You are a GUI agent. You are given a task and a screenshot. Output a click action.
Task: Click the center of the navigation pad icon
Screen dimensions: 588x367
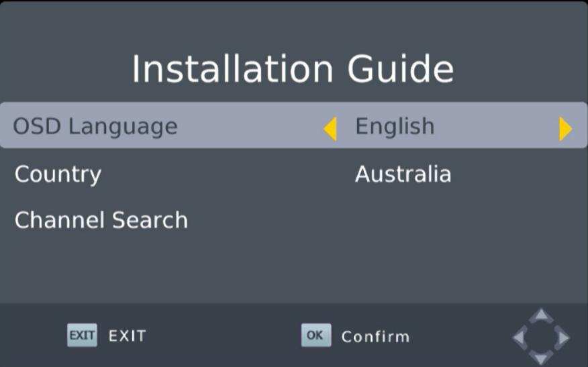coord(541,337)
